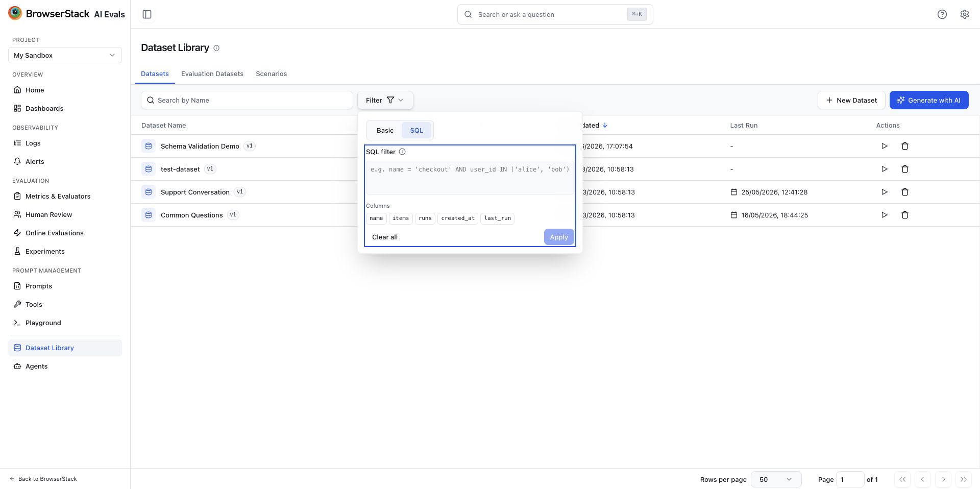Open the help question mark icon
The image size is (980, 489).
pos(942,14)
